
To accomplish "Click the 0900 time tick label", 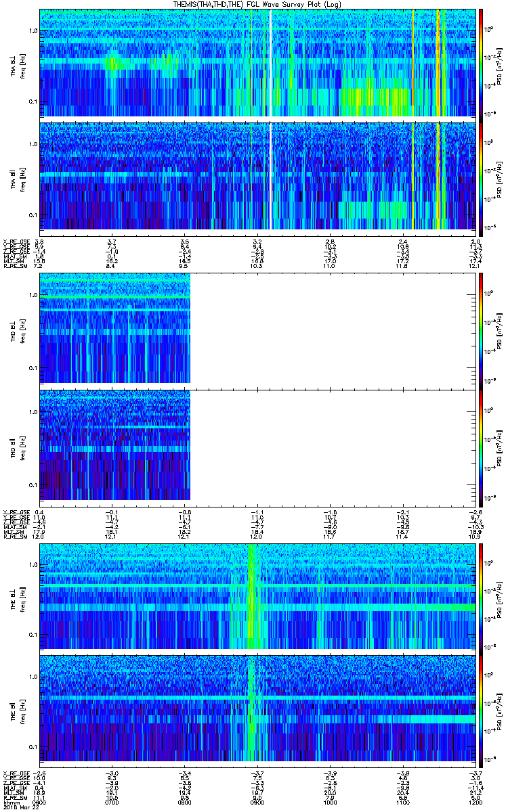I will 257,802.
